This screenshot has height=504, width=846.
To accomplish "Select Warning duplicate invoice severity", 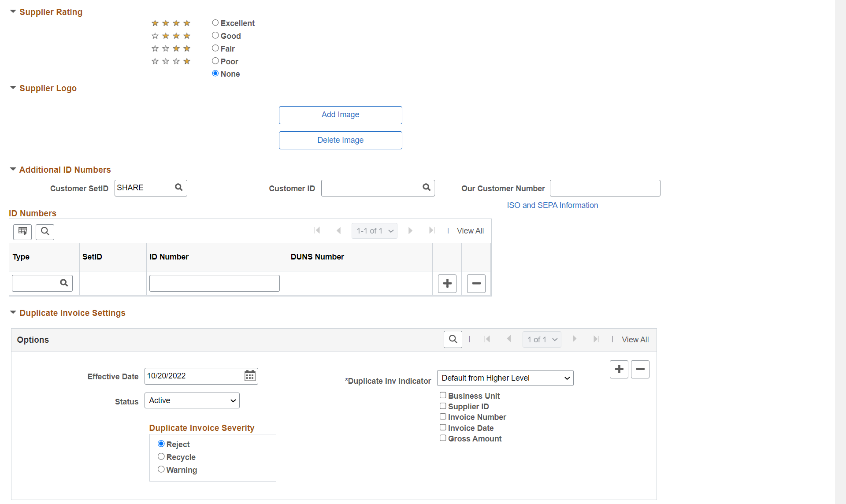I will pyautogui.click(x=161, y=469).
